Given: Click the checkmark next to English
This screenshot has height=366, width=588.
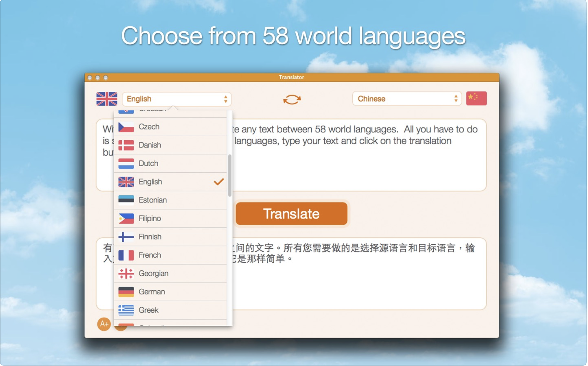Looking at the screenshot, I should pyautogui.click(x=219, y=182).
